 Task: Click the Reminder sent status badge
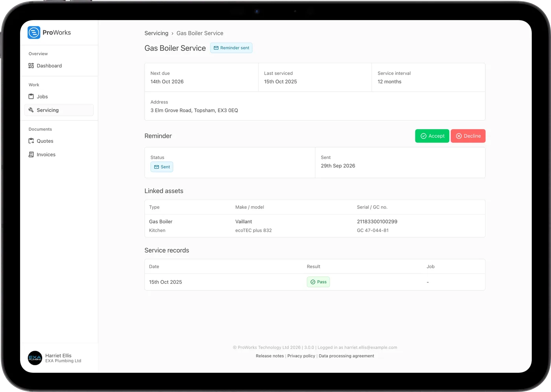click(x=231, y=48)
